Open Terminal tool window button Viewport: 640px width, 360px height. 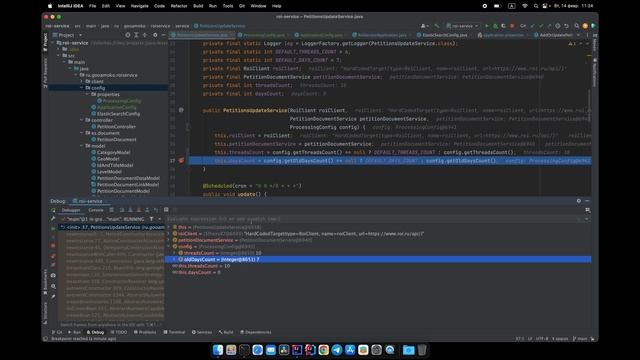[x=174, y=332]
